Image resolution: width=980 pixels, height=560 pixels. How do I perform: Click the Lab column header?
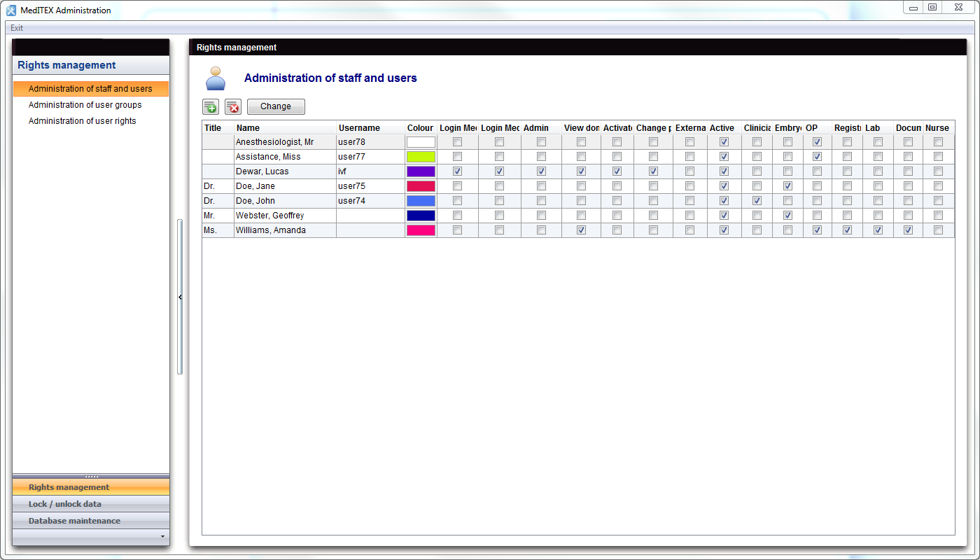pos(878,128)
